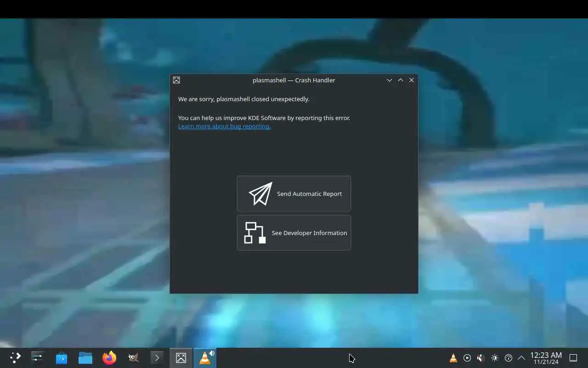588x368 pixels.
Task: Open display brightness tray icon
Action: tap(495, 358)
